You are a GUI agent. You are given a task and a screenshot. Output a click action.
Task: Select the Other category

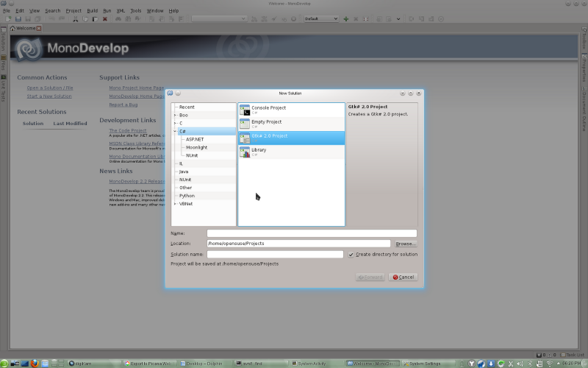(x=185, y=188)
